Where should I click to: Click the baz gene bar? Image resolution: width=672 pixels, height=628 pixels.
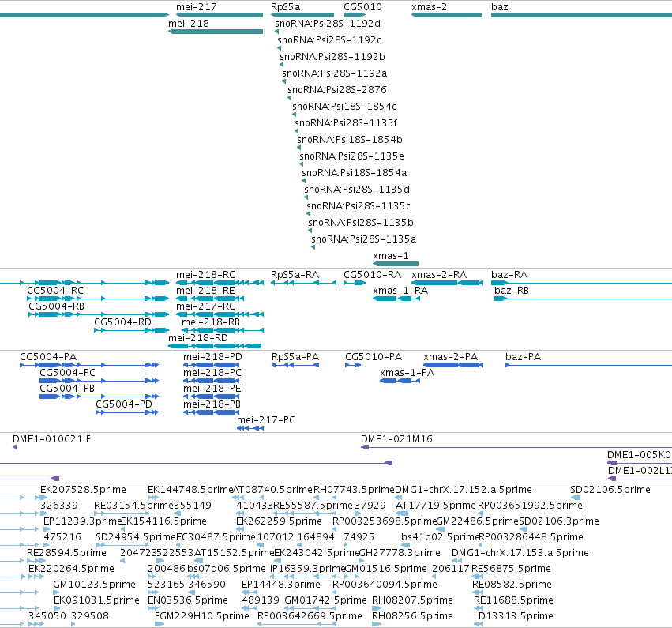[581, 15]
